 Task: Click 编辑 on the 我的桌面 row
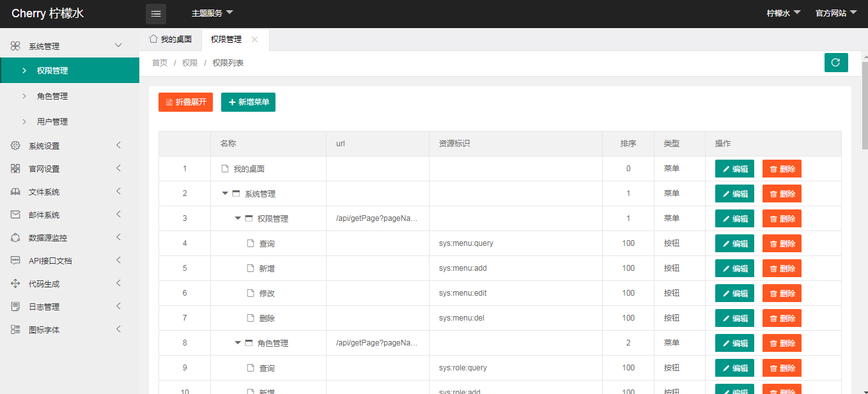tap(734, 168)
